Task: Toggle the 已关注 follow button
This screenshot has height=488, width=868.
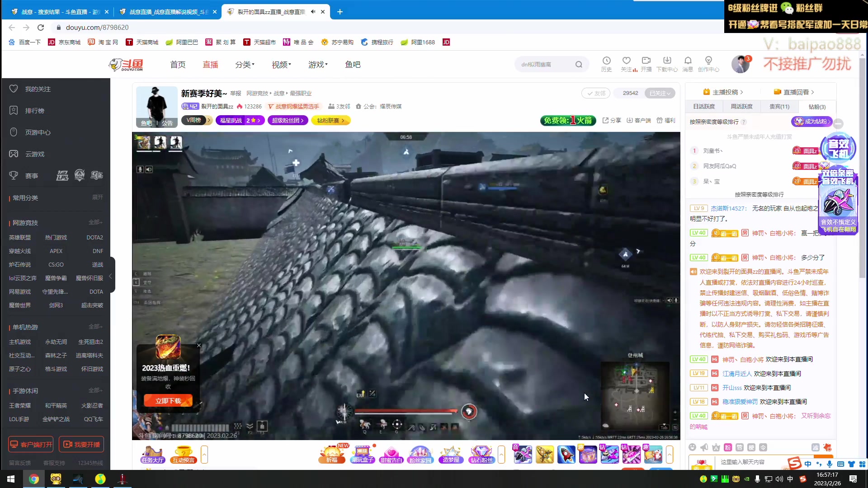Action: coord(660,93)
